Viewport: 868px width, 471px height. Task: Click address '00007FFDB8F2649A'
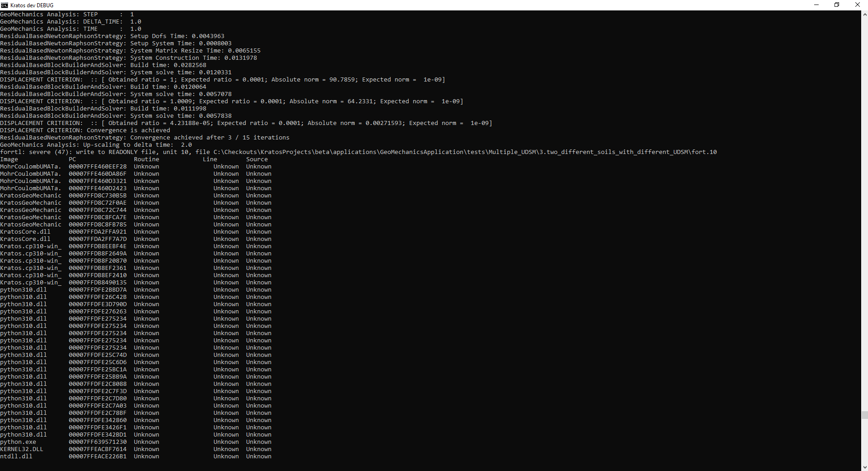click(98, 254)
